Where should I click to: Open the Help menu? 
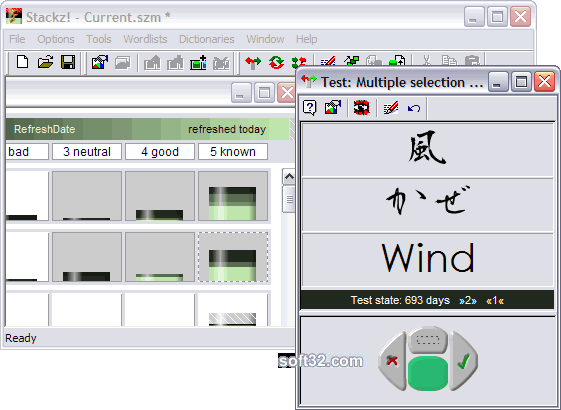pos(306,39)
